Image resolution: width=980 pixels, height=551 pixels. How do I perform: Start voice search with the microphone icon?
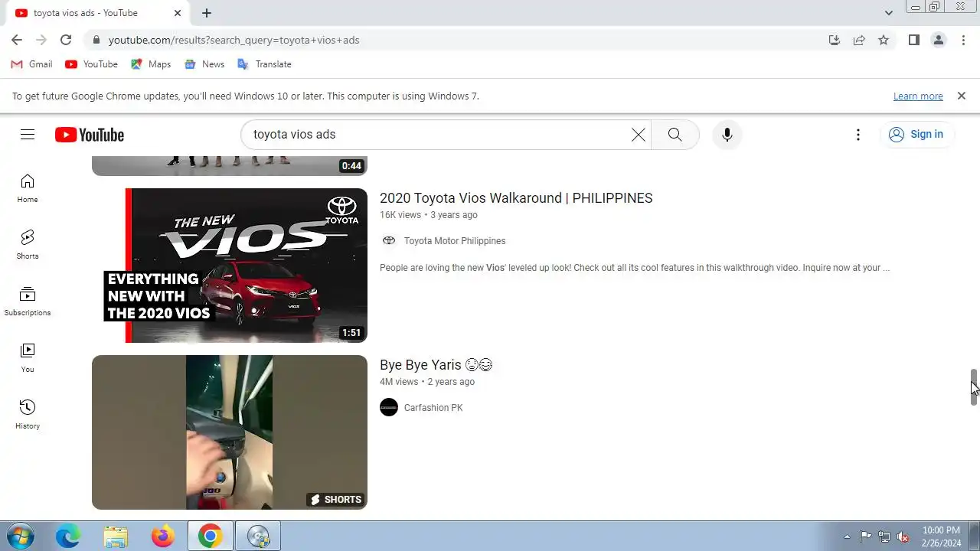(x=727, y=135)
